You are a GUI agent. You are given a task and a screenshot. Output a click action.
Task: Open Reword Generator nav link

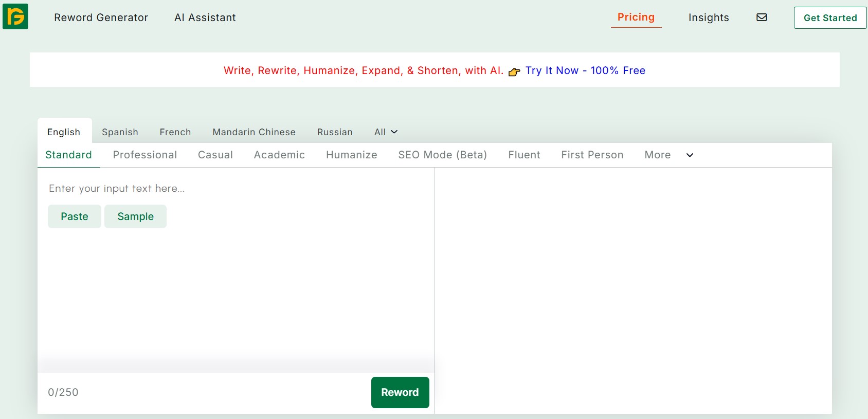click(101, 17)
